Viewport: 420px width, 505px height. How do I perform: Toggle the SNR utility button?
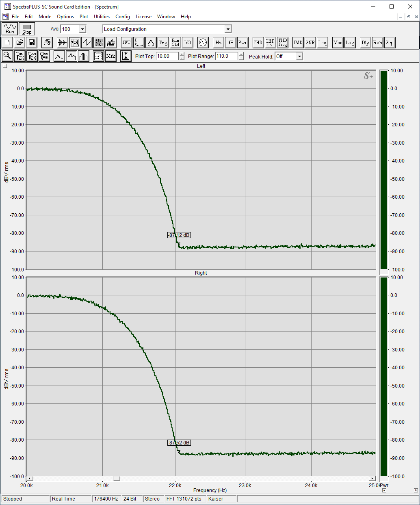[x=310, y=43]
